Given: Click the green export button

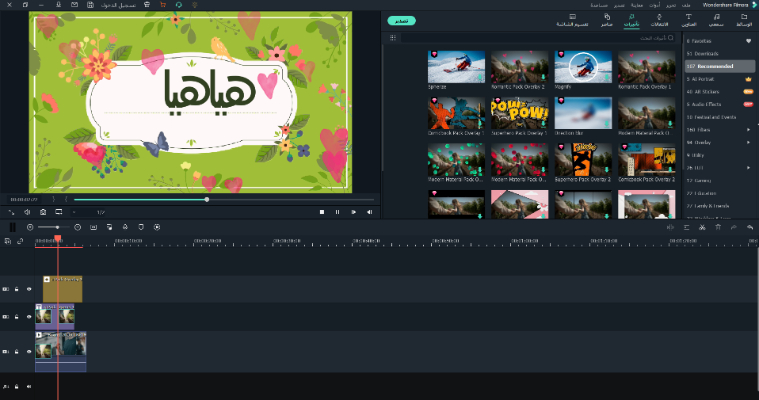Looking at the screenshot, I should tap(401, 20).
